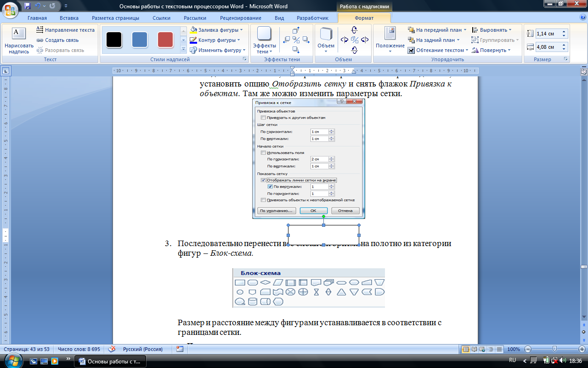Open the Рецензирование tab
Image resolution: width=588 pixels, height=368 pixels.
tap(241, 18)
